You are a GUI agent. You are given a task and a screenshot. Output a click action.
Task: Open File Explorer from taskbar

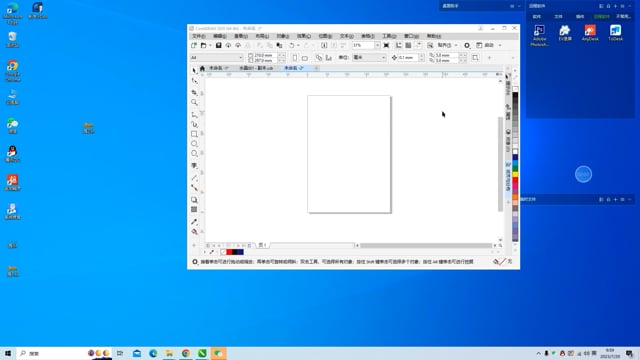click(x=169, y=353)
